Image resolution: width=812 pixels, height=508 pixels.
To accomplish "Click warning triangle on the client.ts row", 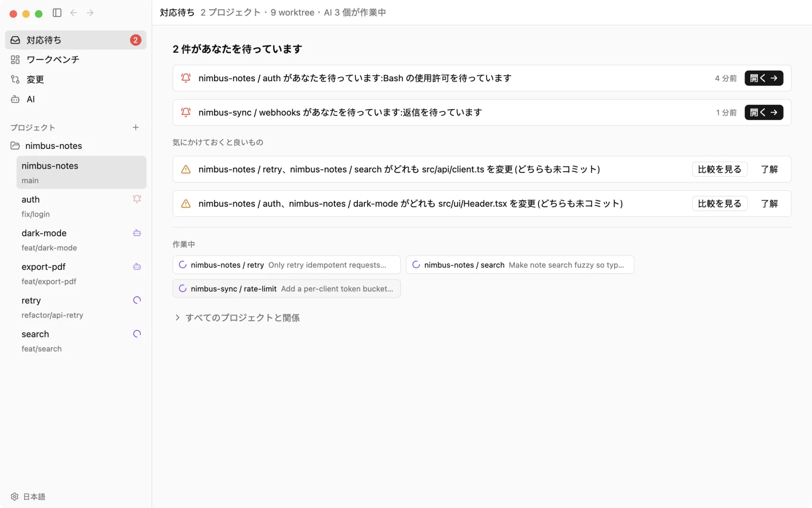I will coord(186,169).
